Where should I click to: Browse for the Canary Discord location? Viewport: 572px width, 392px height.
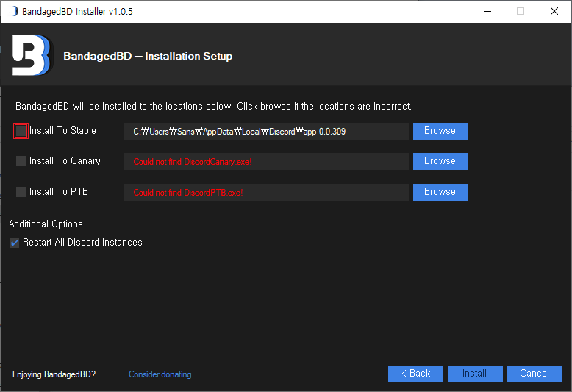[x=440, y=161]
